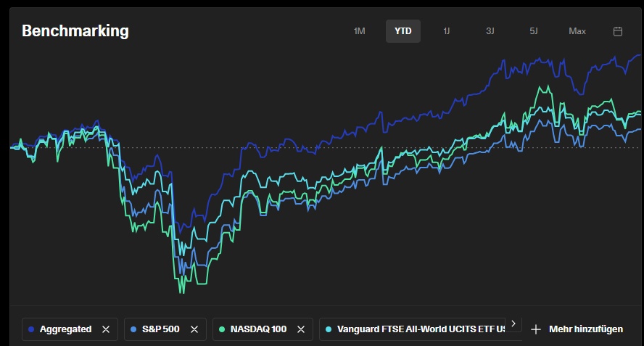Remove the Aggregated benchmark with its X
This screenshot has width=644, height=346.
(106, 329)
